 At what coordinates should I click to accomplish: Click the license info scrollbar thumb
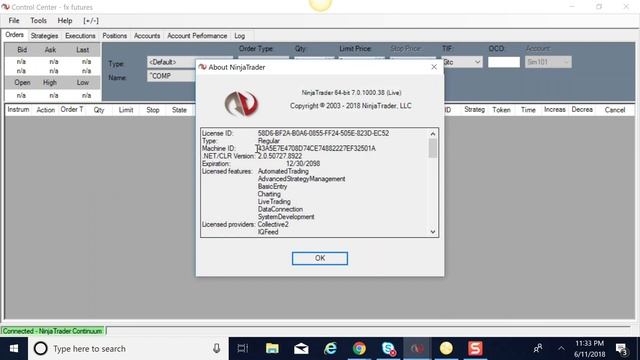[x=433, y=148]
